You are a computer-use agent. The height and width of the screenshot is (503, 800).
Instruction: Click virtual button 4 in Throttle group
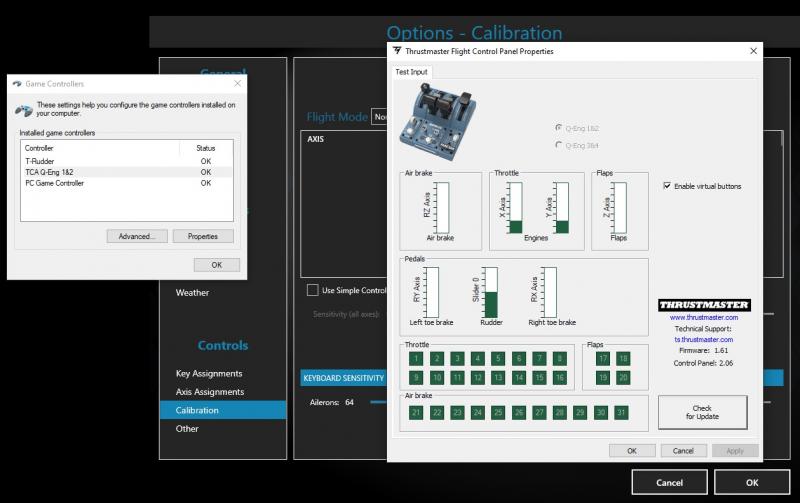(x=478, y=359)
